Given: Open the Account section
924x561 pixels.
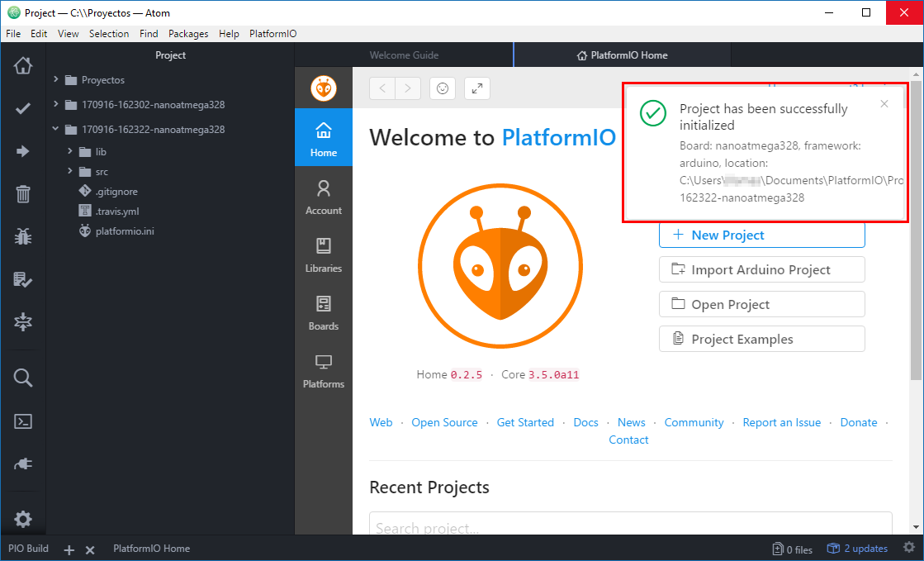Looking at the screenshot, I should [324, 197].
